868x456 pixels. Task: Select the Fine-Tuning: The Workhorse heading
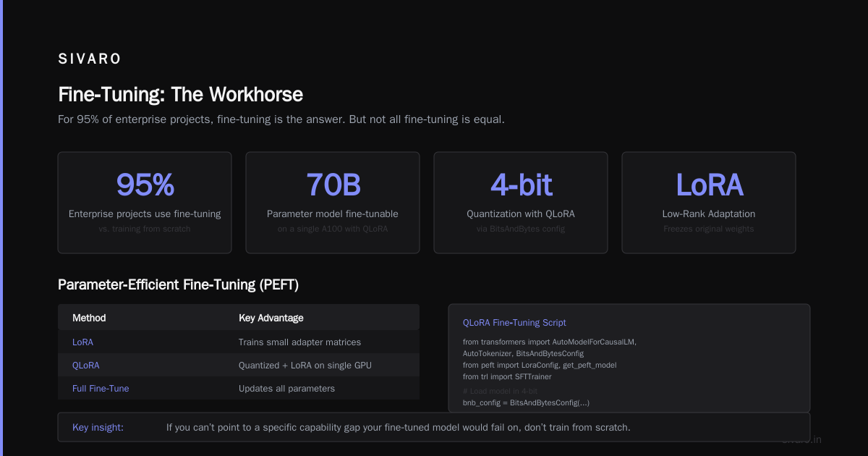click(x=180, y=94)
